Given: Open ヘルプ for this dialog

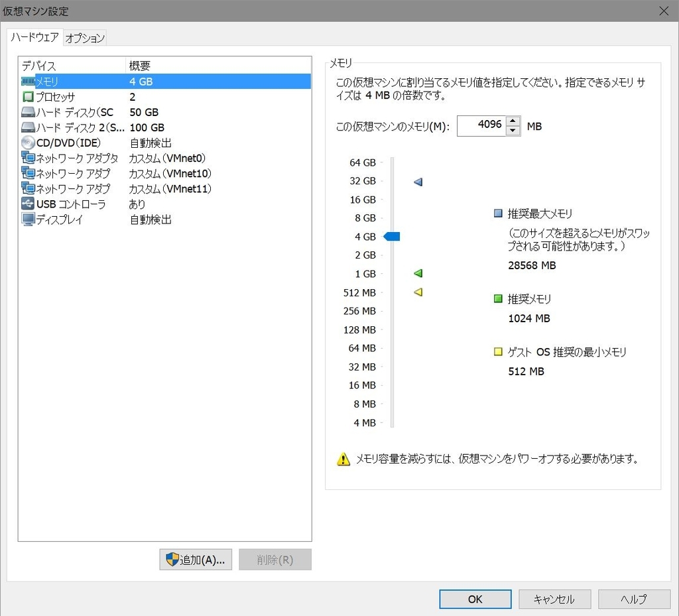Looking at the screenshot, I should (x=633, y=599).
